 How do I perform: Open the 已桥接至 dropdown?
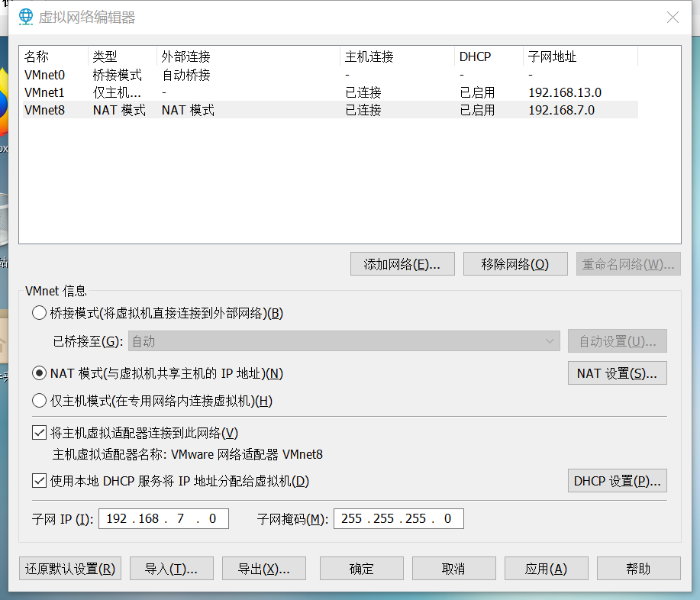click(344, 341)
